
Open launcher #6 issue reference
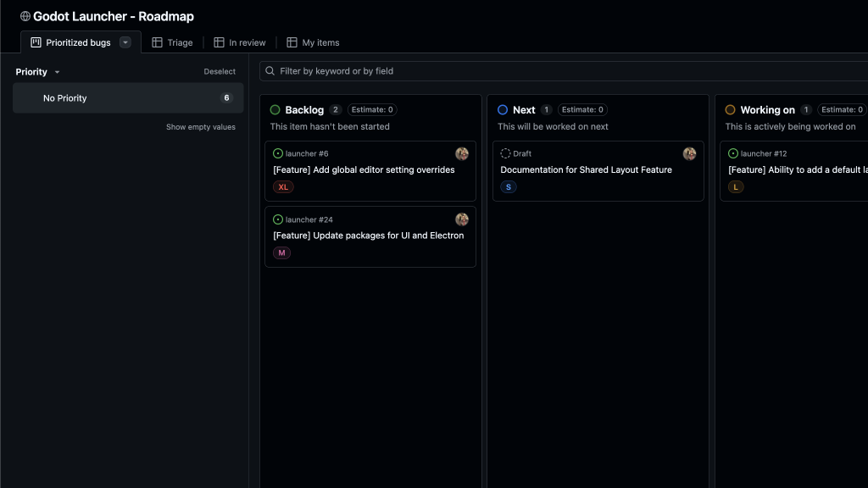point(307,154)
